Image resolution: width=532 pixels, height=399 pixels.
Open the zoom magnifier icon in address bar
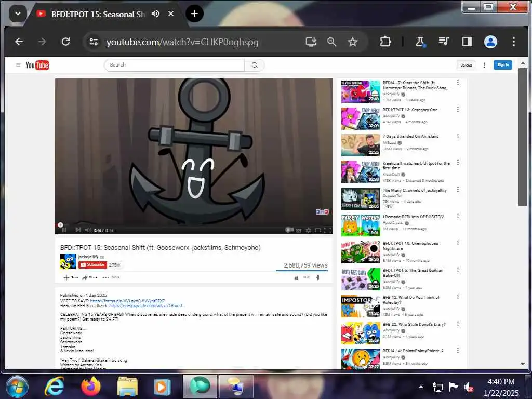(x=332, y=42)
